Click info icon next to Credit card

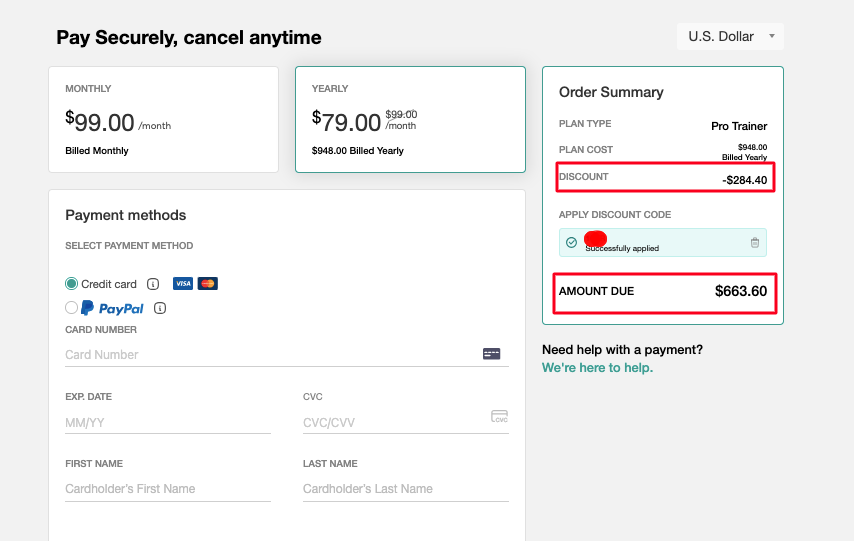click(x=153, y=284)
